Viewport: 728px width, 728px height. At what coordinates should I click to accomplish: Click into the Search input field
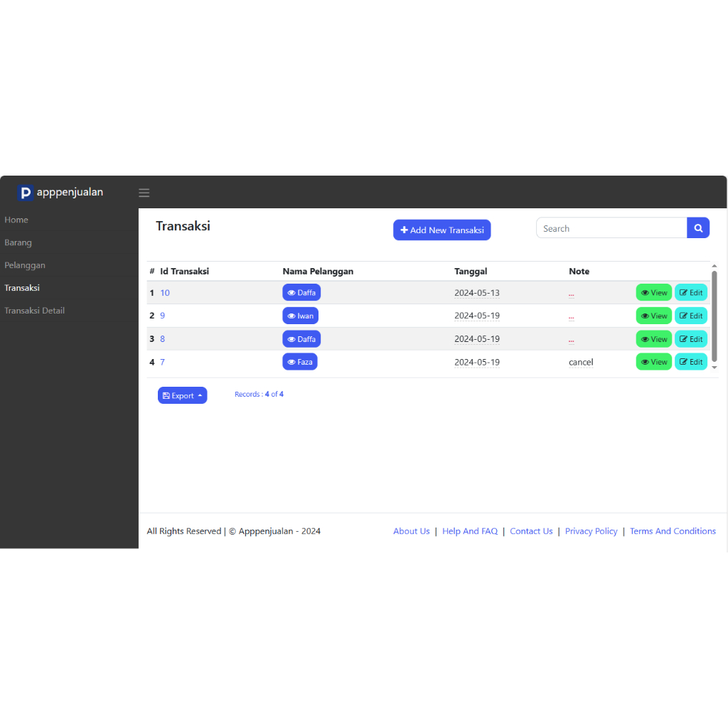611,228
